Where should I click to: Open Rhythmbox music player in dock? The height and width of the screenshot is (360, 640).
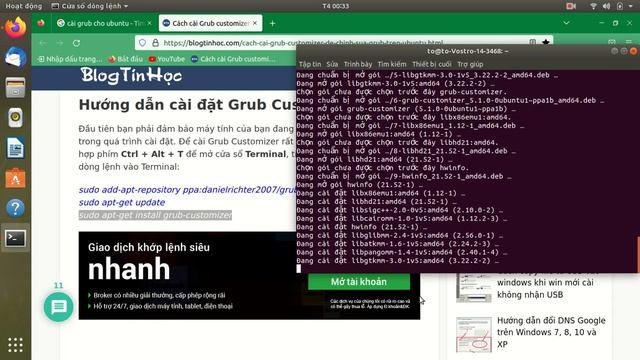[x=16, y=118]
